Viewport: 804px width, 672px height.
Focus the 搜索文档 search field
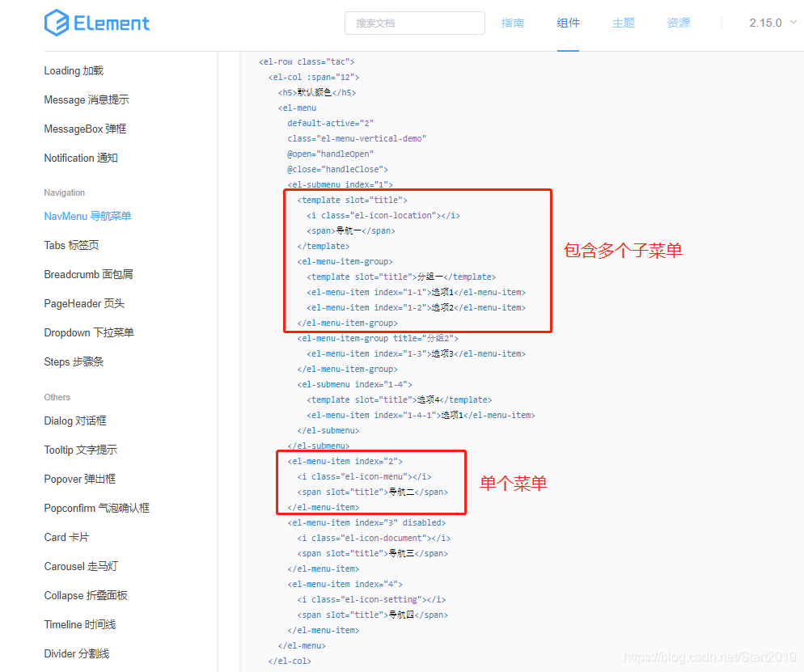click(415, 23)
